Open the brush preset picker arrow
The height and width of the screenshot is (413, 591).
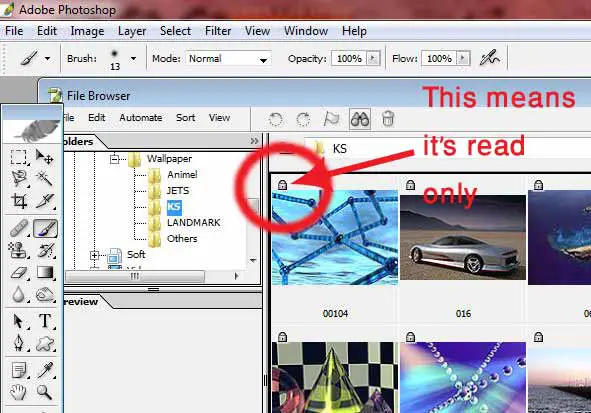tap(133, 59)
